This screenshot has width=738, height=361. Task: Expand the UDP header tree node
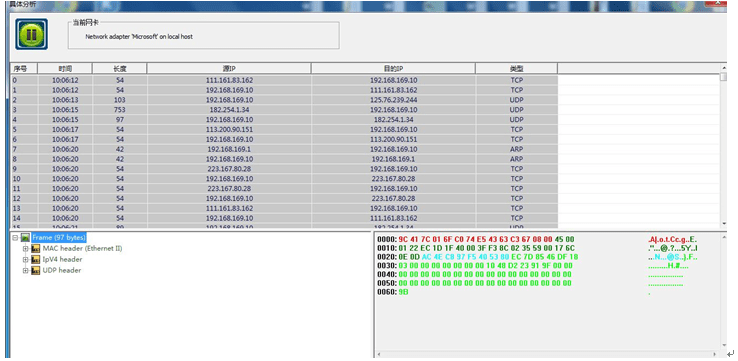pos(26,271)
